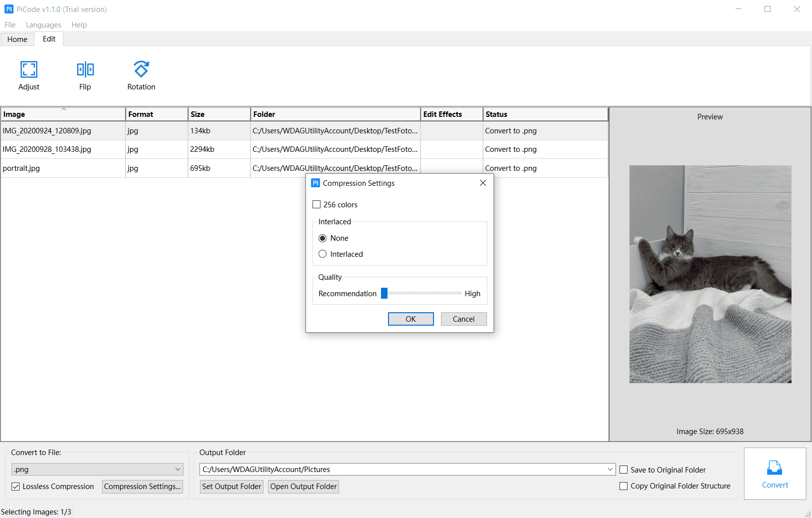Enable the 256 colors checkbox
The height and width of the screenshot is (518, 812).
click(316, 204)
